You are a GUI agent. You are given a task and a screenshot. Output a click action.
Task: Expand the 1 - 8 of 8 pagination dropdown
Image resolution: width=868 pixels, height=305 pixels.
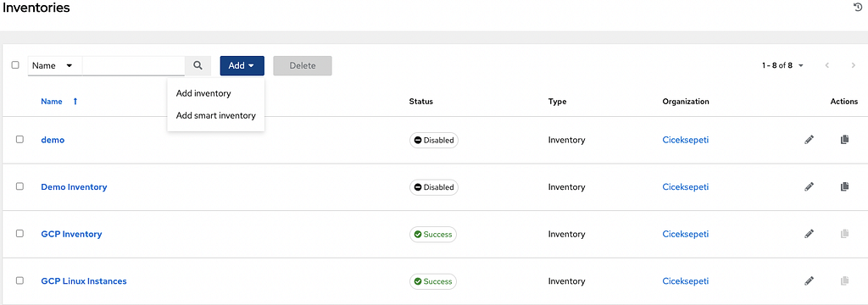tap(782, 65)
